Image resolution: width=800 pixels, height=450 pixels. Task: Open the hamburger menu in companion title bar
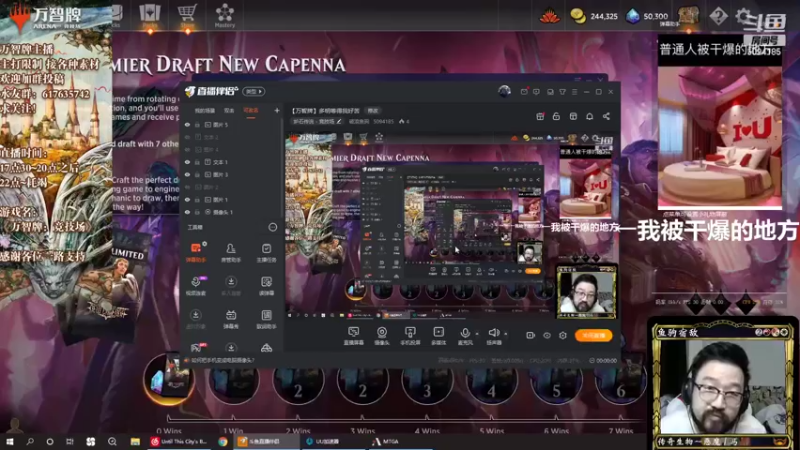(574, 92)
